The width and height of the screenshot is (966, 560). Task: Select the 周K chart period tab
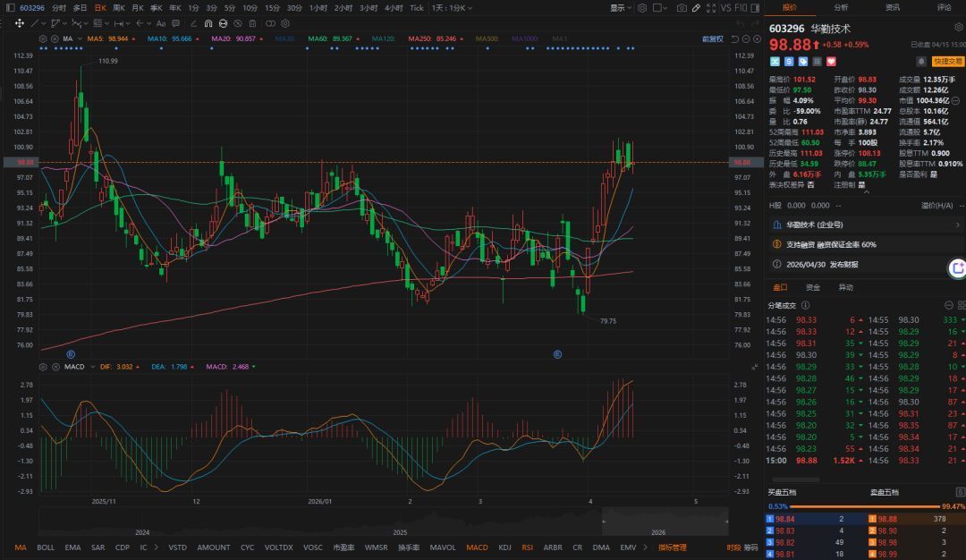click(x=119, y=7)
